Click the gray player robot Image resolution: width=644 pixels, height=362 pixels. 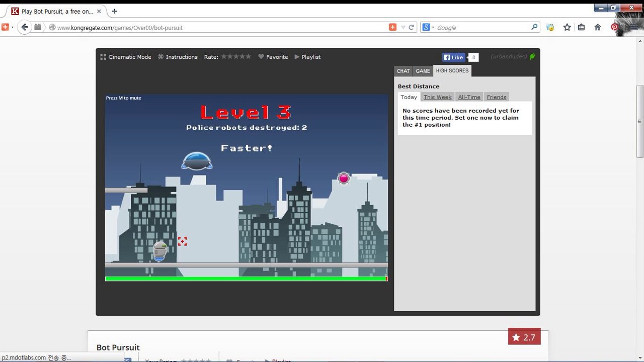(160, 251)
